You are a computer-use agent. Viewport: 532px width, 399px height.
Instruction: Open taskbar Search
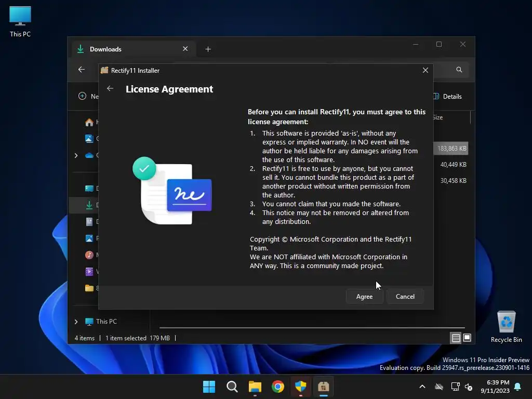coord(232,387)
